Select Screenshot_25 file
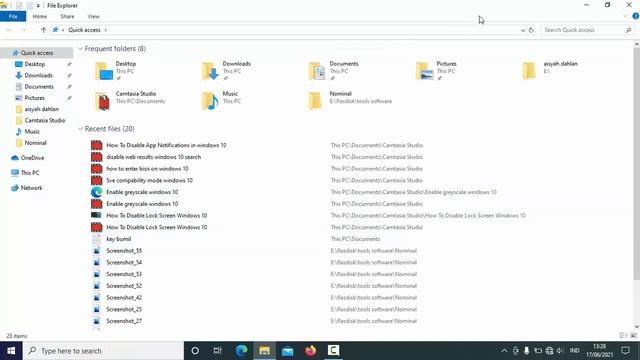 124,309
